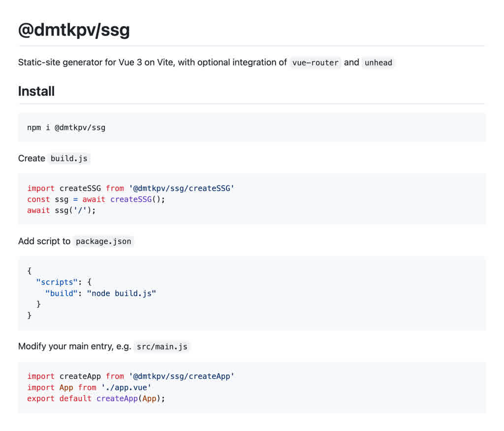The image size is (504, 431).
Task: Click the package.json inline code label
Action: [103, 242]
